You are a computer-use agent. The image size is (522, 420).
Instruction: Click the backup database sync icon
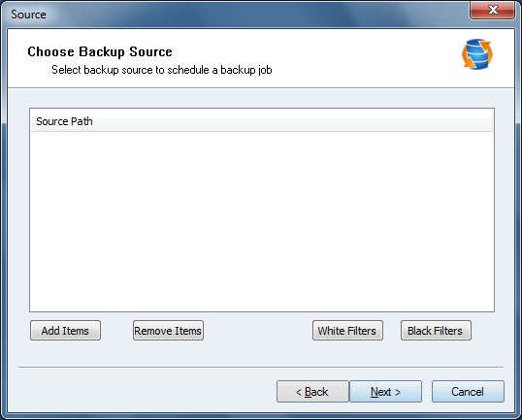[x=477, y=54]
